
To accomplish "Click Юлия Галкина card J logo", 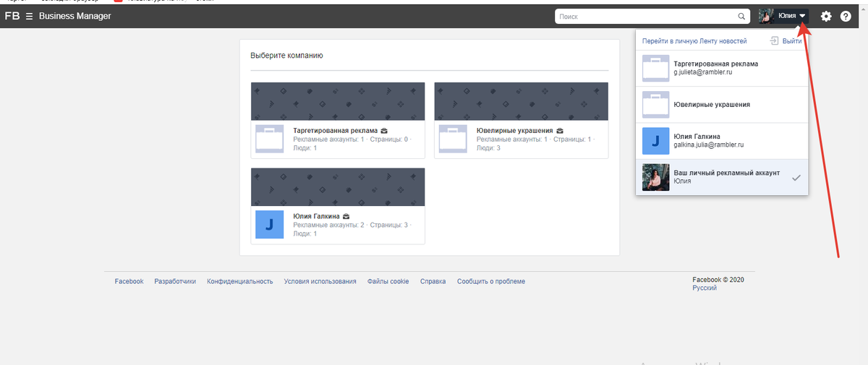I will point(269,225).
